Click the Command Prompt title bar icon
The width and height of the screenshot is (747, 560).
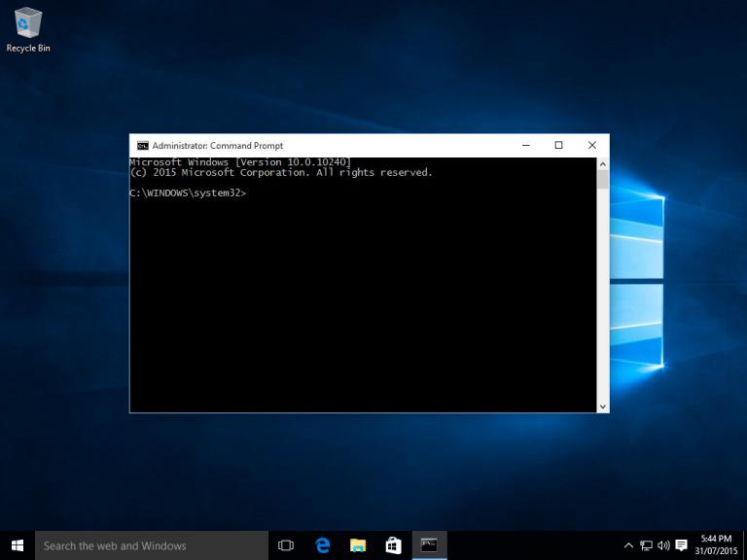[142, 146]
